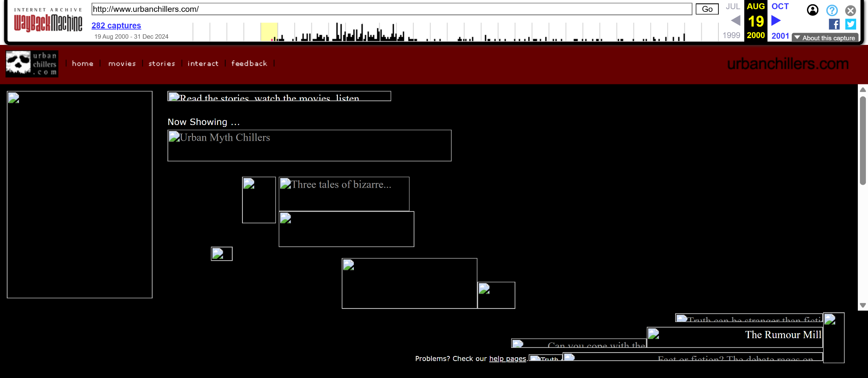Open the Urban Myth Chillers image
The width and height of the screenshot is (868, 378).
(309, 145)
